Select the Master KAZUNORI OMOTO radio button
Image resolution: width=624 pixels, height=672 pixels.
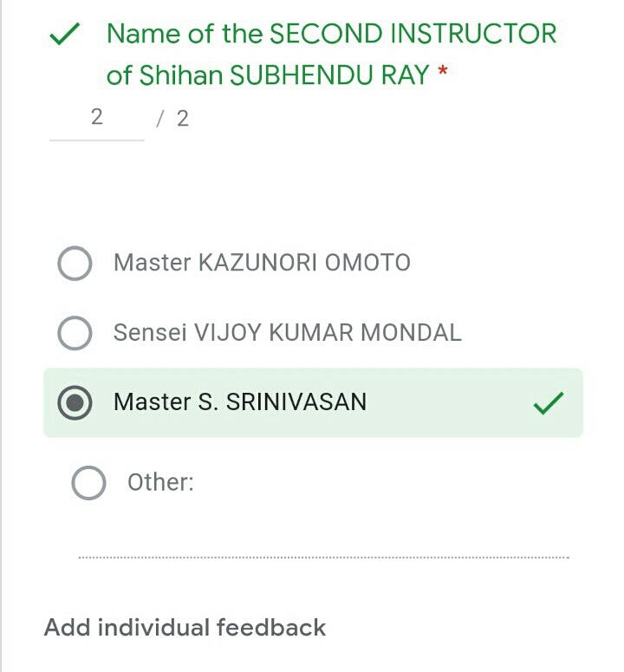point(75,264)
